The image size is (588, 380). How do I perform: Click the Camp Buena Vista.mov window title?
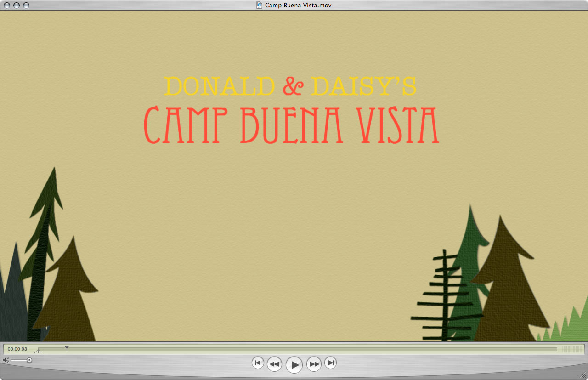coord(298,5)
